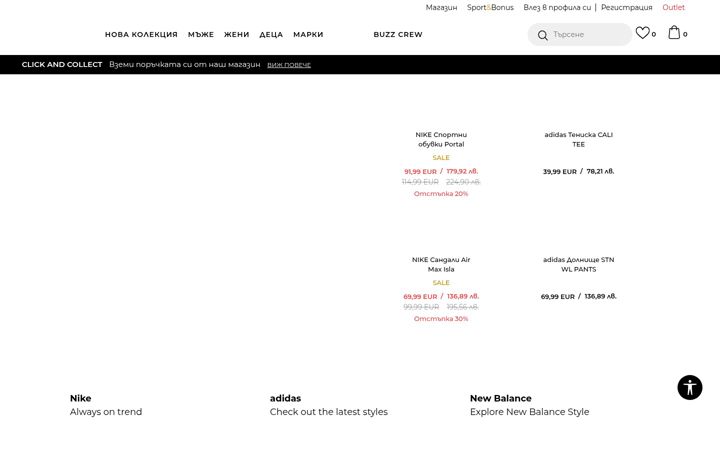Open the Outlet link

tap(673, 7)
